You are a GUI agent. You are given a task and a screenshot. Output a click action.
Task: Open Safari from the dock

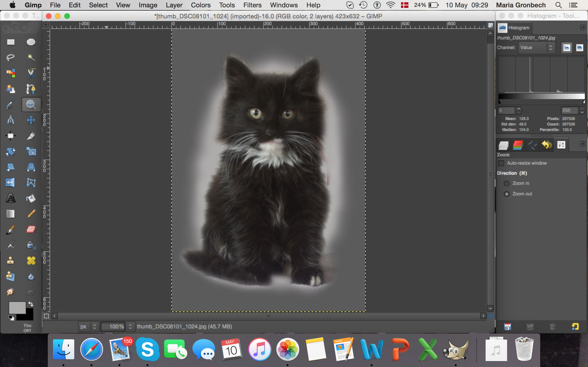(x=92, y=349)
